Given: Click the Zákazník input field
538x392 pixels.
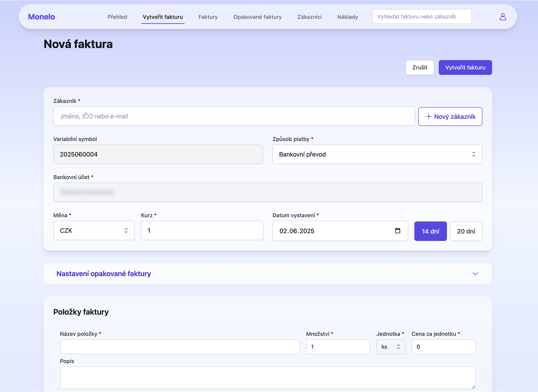Looking at the screenshot, I should click(234, 116).
